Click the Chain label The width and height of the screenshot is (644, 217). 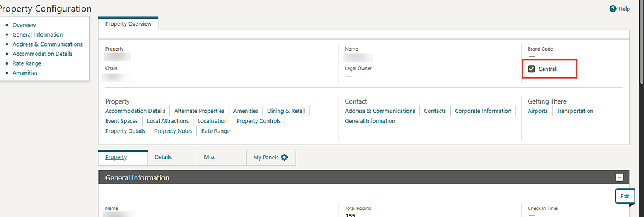(x=111, y=69)
